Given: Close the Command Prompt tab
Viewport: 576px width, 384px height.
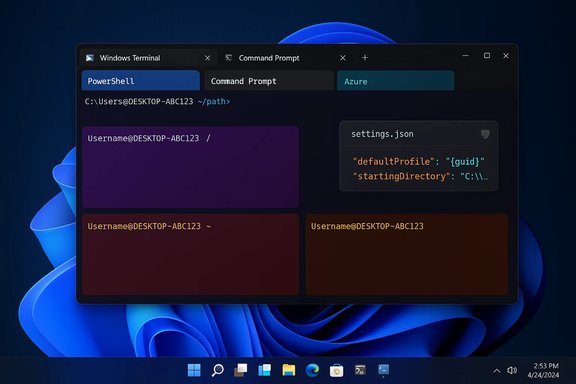Looking at the screenshot, I should coord(343,58).
